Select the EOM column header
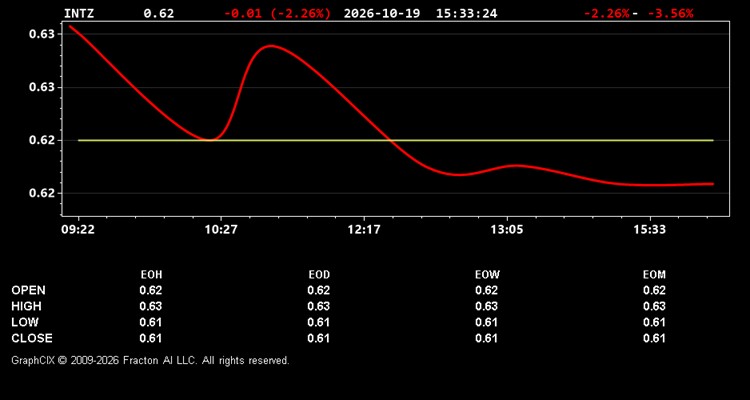This screenshot has width=750, height=400. pyautogui.click(x=654, y=275)
